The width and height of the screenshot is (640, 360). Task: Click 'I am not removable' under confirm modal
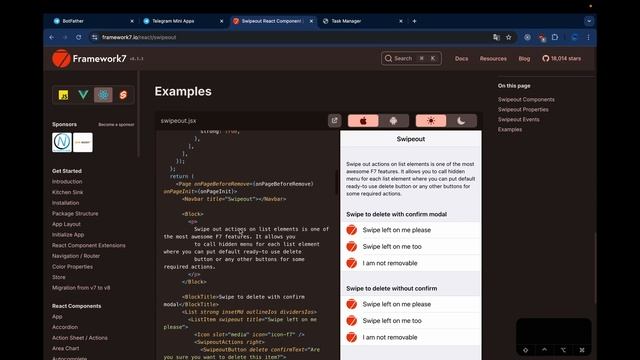pos(411,263)
